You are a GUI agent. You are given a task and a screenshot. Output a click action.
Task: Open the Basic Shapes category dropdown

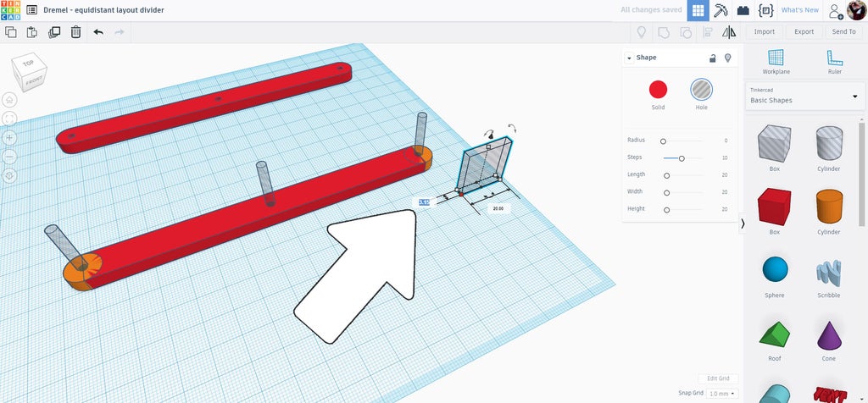pyautogui.click(x=805, y=97)
